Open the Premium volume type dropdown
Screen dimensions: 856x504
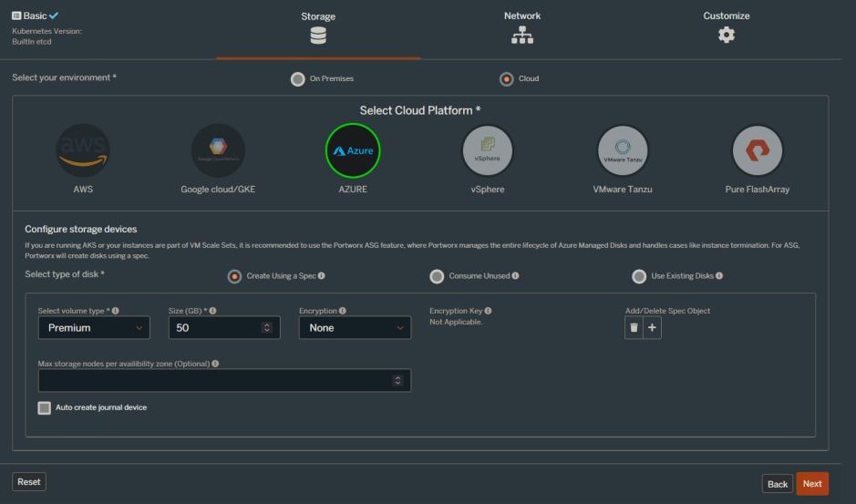[x=94, y=328]
